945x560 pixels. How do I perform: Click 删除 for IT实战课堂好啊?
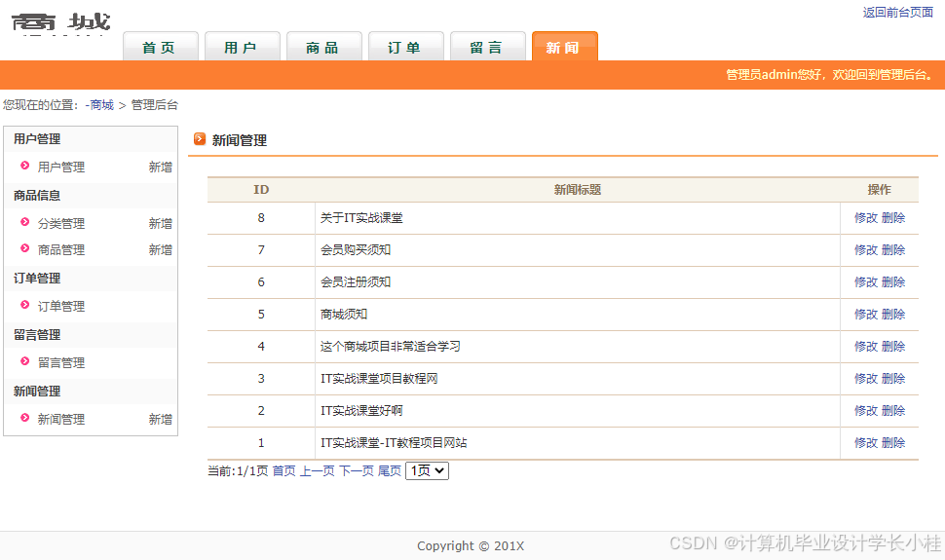point(893,411)
